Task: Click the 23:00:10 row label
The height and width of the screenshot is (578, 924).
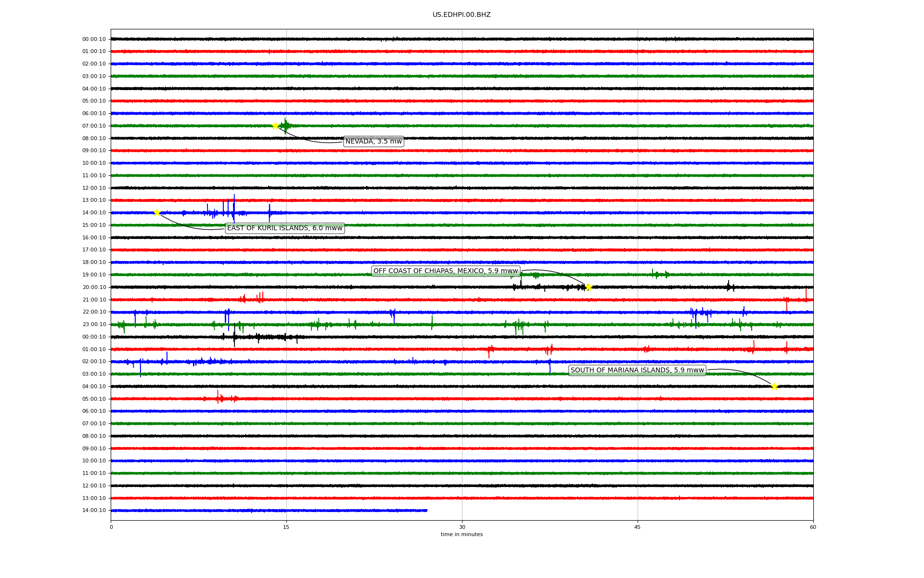Action: [94, 324]
